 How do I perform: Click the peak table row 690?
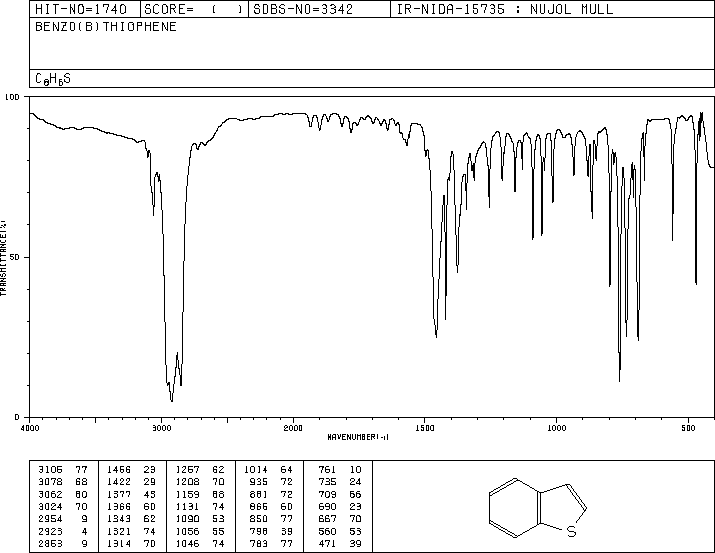tap(340, 506)
